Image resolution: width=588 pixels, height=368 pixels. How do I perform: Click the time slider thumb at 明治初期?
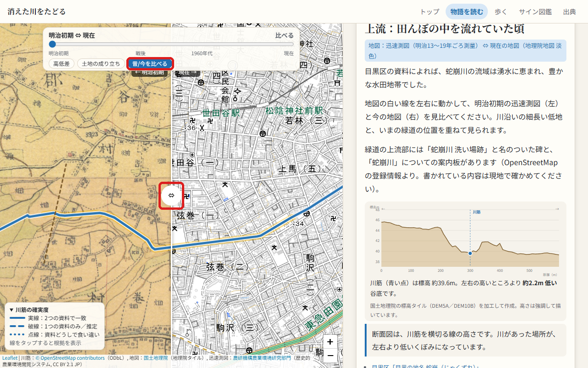coord(52,44)
